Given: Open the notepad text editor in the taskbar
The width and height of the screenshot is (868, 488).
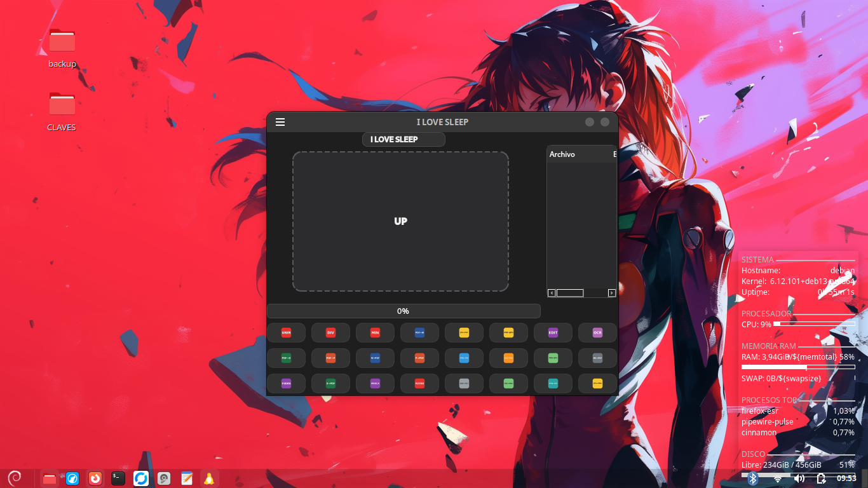Looking at the screenshot, I should coord(187,478).
